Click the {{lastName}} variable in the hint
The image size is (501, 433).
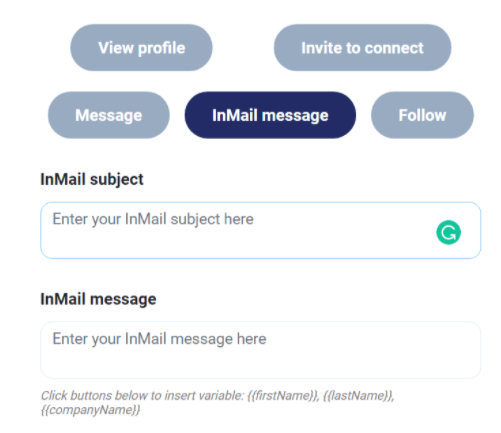click(x=359, y=396)
